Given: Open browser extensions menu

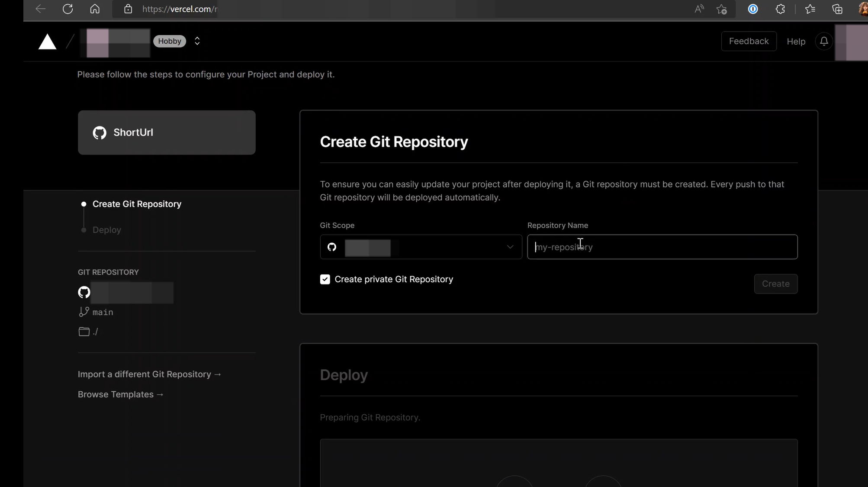Looking at the screenshot, I should tap(780, 9).
